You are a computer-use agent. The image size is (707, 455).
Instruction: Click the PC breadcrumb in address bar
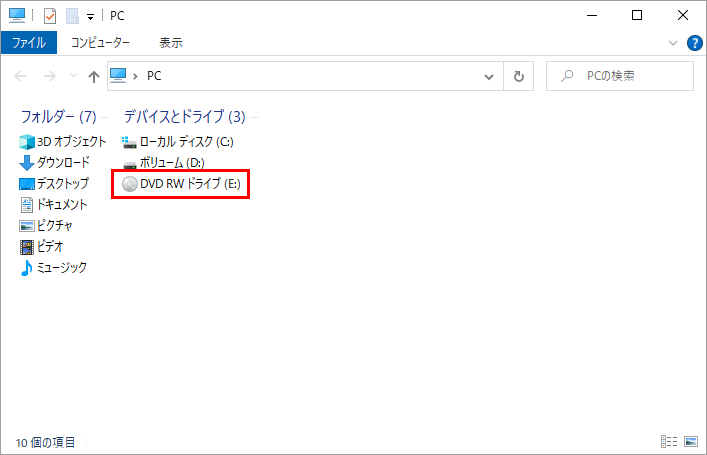tap(154, 76)
